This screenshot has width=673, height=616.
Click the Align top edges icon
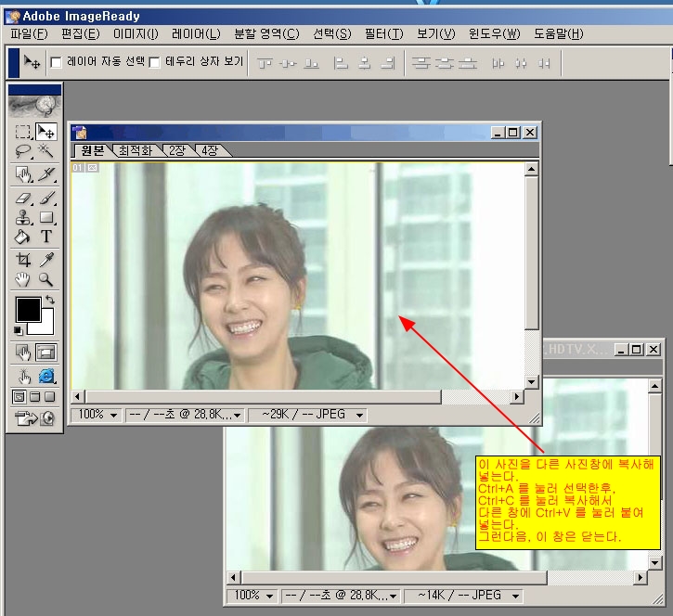(x=265, y=63)
